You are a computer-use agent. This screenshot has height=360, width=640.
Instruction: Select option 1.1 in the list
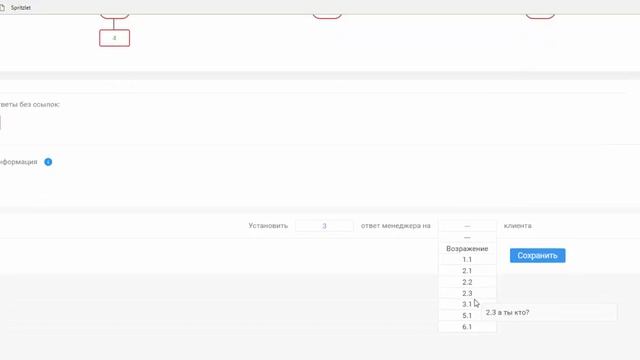pos(467,260)
